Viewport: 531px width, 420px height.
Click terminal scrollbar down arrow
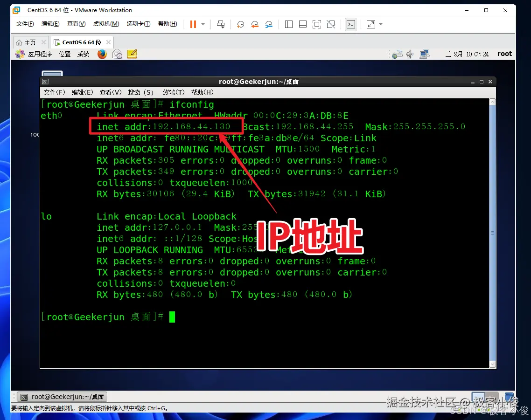point(493,365)
